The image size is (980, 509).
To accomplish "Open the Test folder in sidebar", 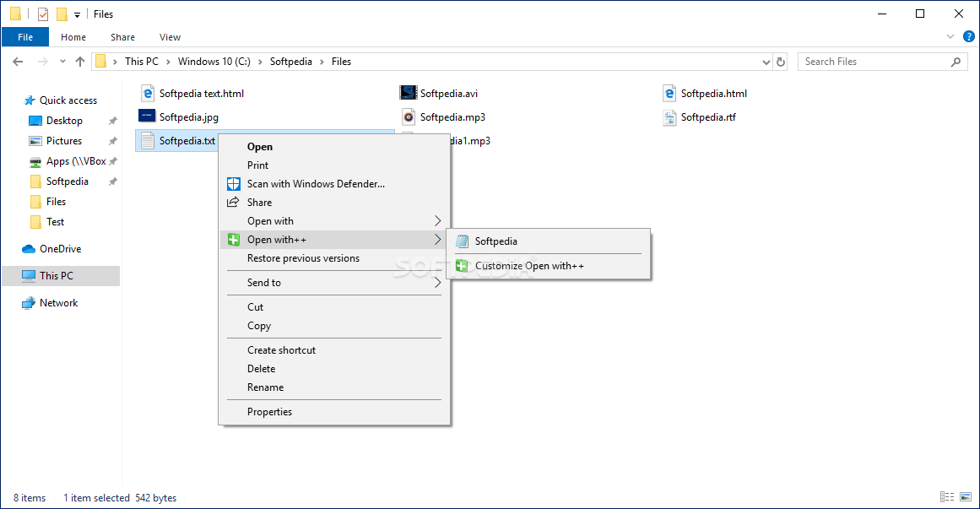I will pyautogui.click(x=55, y=222).
